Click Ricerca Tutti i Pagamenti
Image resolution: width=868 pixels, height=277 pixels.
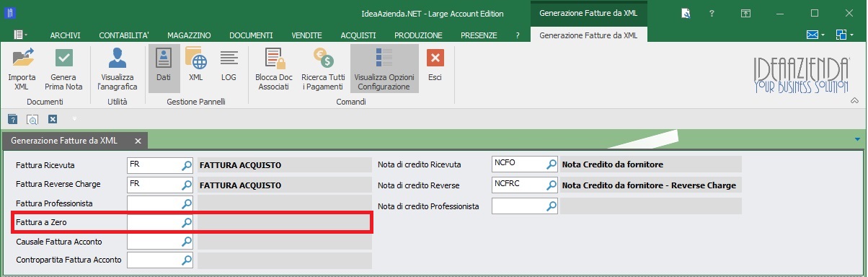point(323,69)
